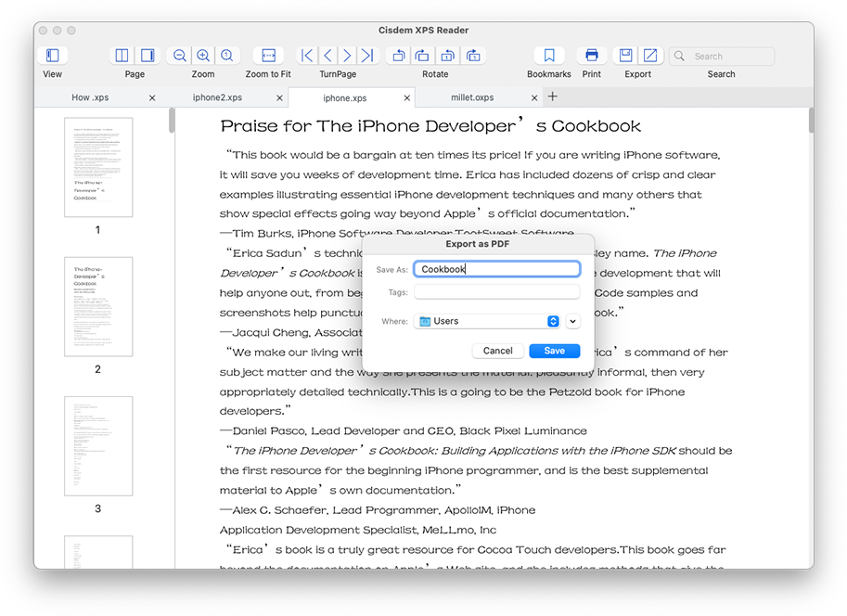Image resolution: width=847 pixels, height=616 pixels.
Task: Click the actual size zoom icon
Action: (227, 56)
